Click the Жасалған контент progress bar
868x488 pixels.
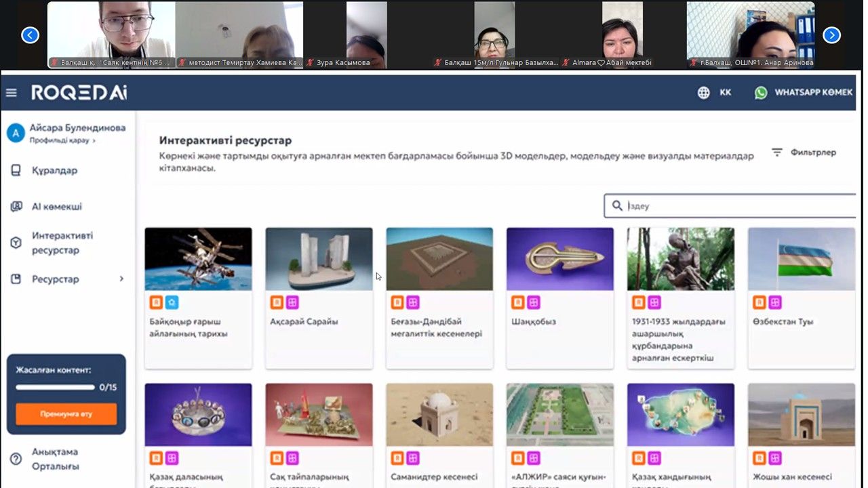point(55,388)
